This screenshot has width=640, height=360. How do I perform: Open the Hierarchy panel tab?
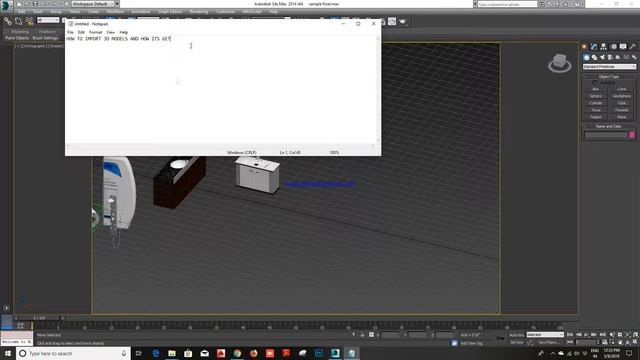pos(603,47)
